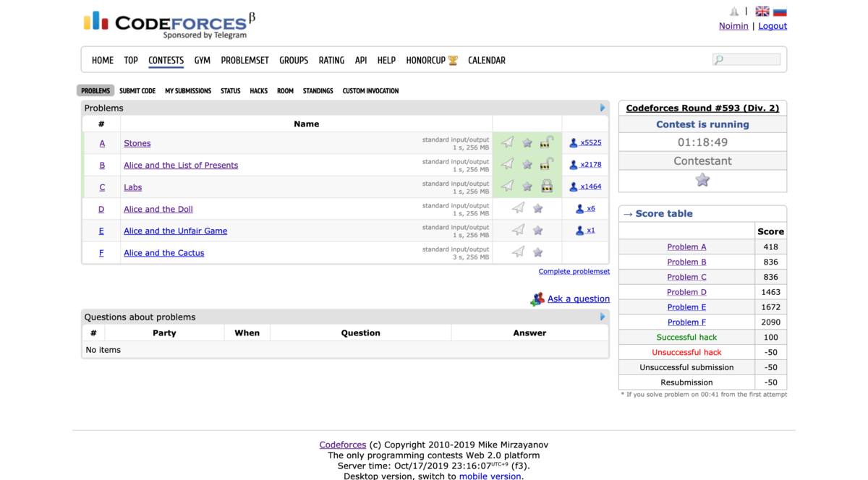The image size is (868, 480).
Task: Open the x1464 solved count for problem C
Action: point(590,187)
